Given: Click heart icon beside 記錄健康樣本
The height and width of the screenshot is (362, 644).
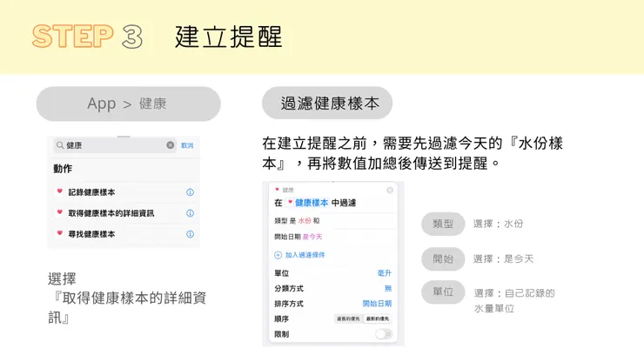Looking at the screenshot, I should point(59,191).
